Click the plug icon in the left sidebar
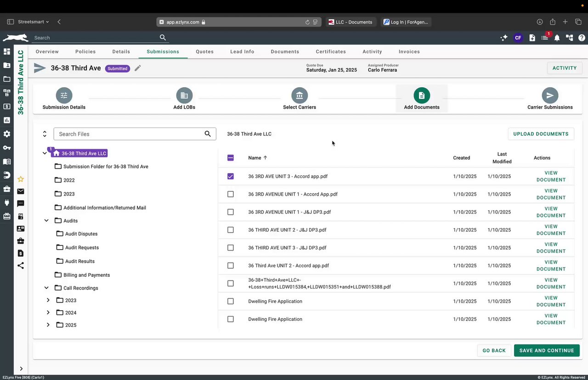The height and width of the screenshot is (380, 588). 7,202
